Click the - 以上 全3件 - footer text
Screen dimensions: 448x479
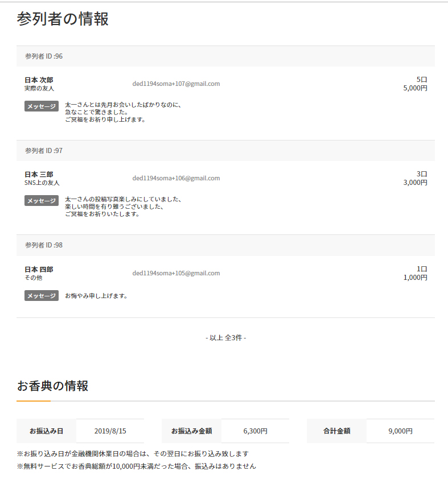pos(226,338)
